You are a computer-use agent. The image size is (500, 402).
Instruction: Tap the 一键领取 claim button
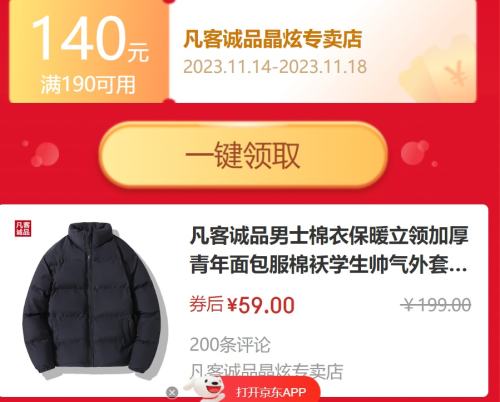pyautogui.click(x=243, y=155)
